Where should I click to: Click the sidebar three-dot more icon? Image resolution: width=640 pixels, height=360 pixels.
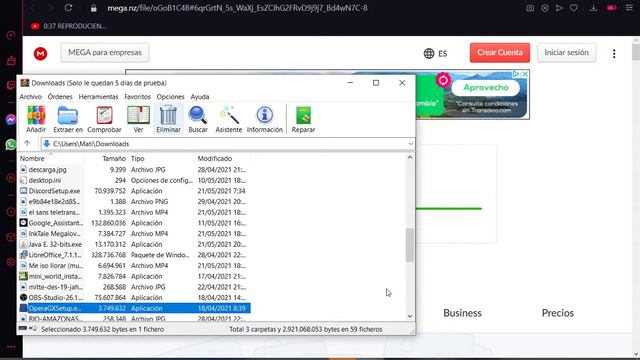(11, 347)
